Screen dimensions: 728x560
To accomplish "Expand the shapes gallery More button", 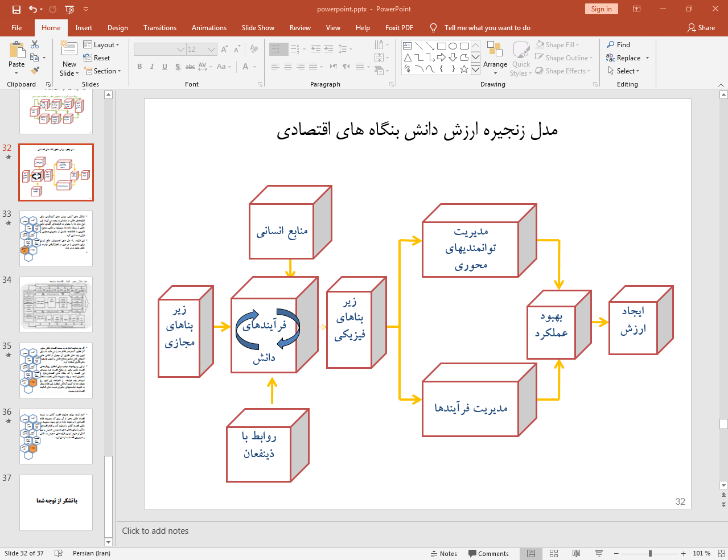I will (x=475, y=70).
